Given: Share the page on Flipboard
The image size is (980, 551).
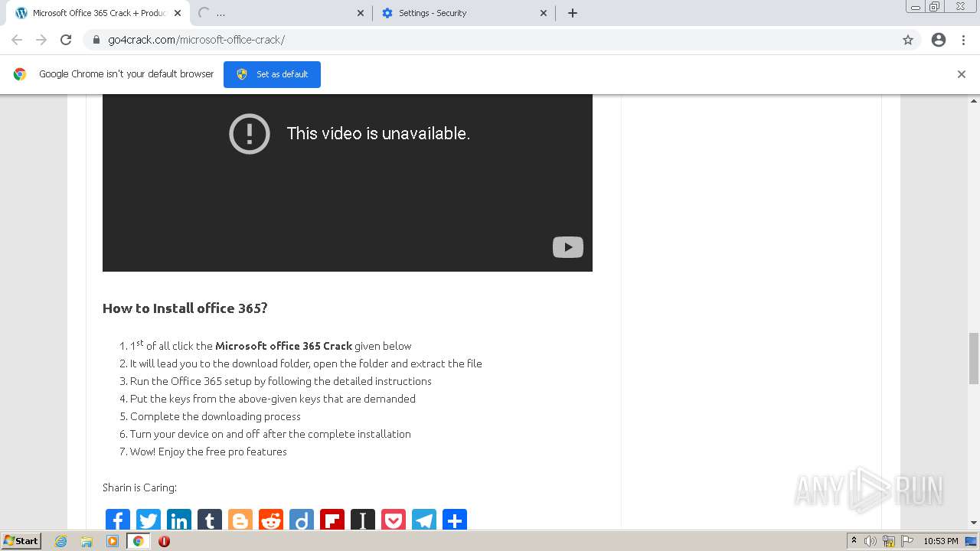Looking at the screenshot, I should click(x=332, y=520).
